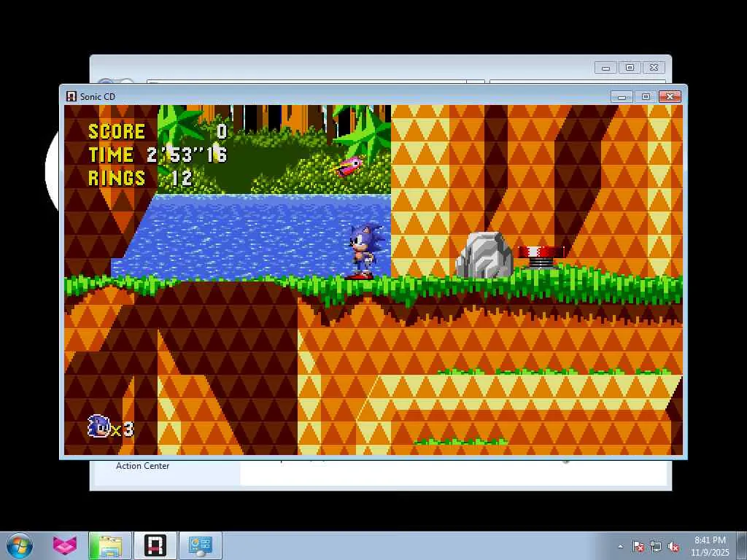Click the Sonic CD title bar text

pos(98,97)
